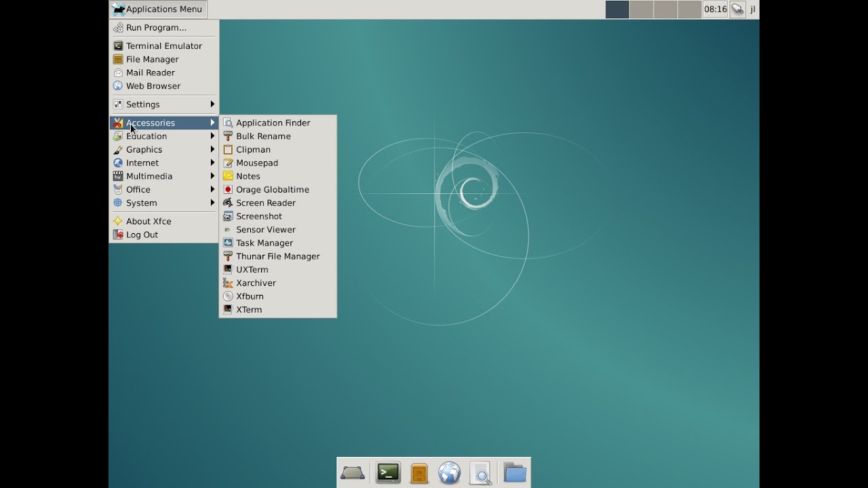Click the Application Finder magnifier icon
This screenshot has width=868, height=488.
[x=228, y=123]
